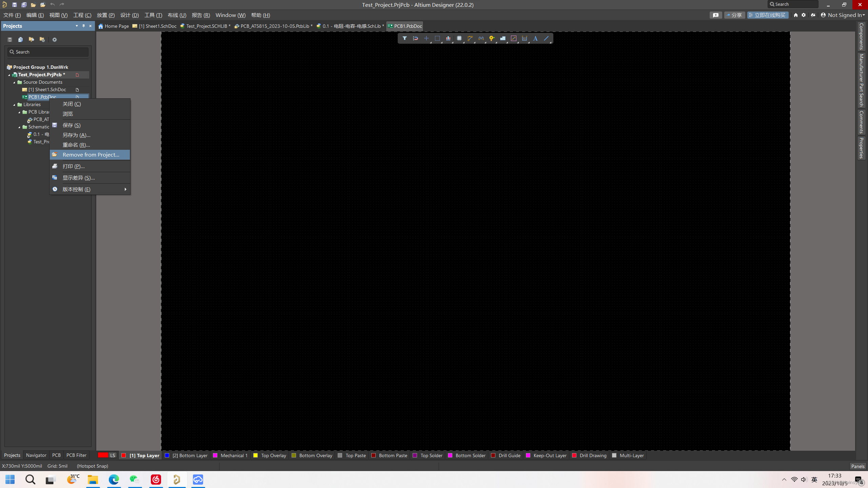Toggle the Keep-Out Layer color box
The image size is (868, 488).
click(528, 455)
